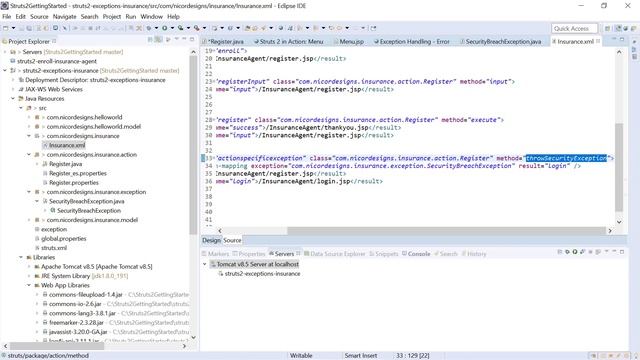Image resolution: width=640 pixels, height=360 pixels.
Task: Open the Console view tab
Action: click(416, 254)
